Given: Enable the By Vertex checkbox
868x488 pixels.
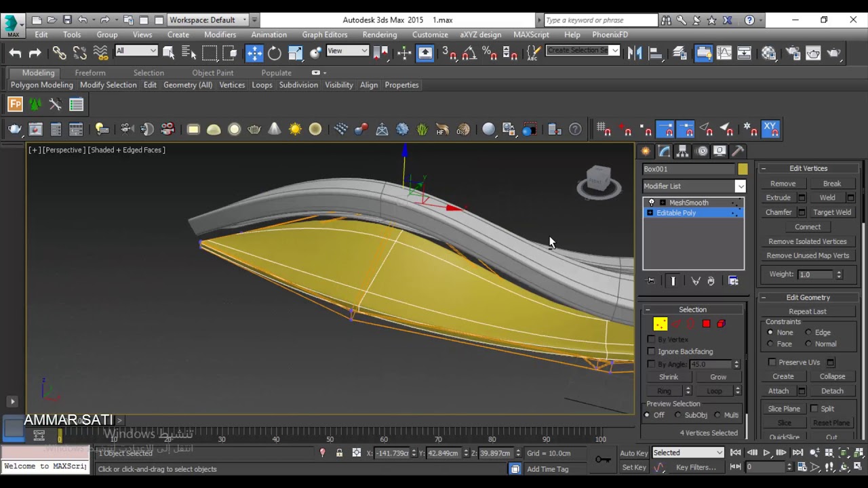Looking at the screenshot, I should 651,340.
